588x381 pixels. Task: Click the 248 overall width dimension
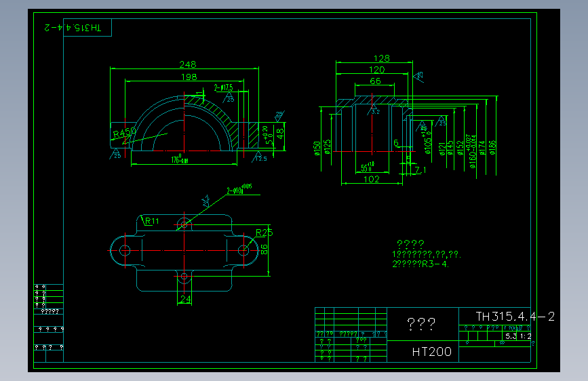pyautogui.click(x=187, y=64)
